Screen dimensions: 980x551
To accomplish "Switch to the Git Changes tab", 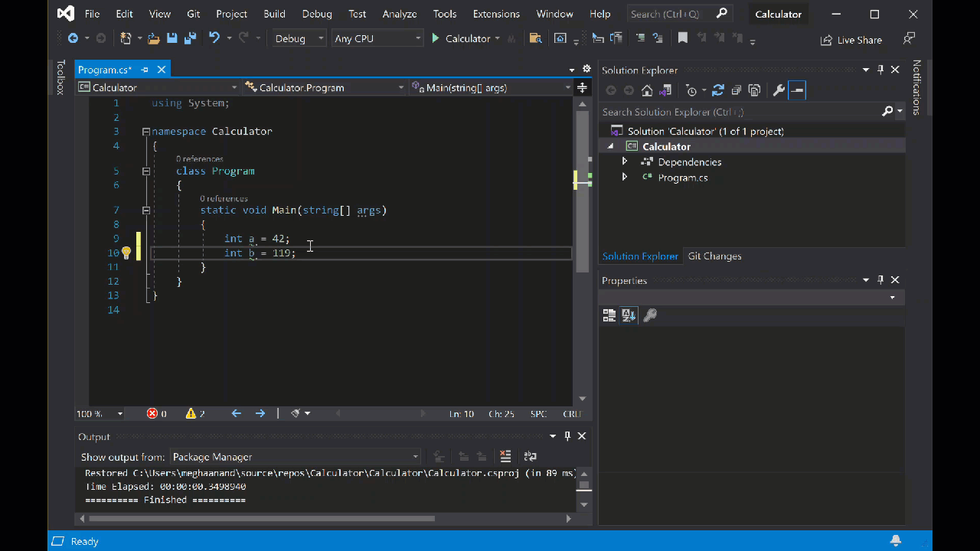I will pos(714,256).
